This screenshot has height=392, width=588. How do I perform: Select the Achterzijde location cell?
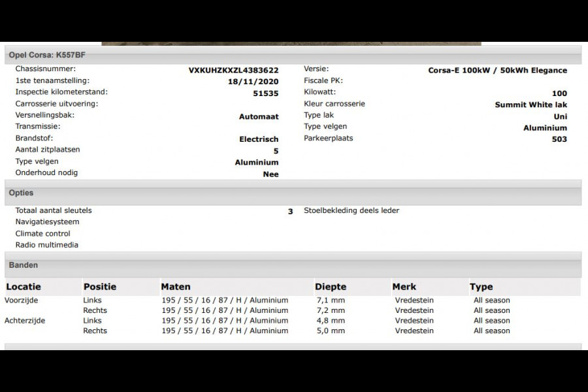(x=25, y=320)
